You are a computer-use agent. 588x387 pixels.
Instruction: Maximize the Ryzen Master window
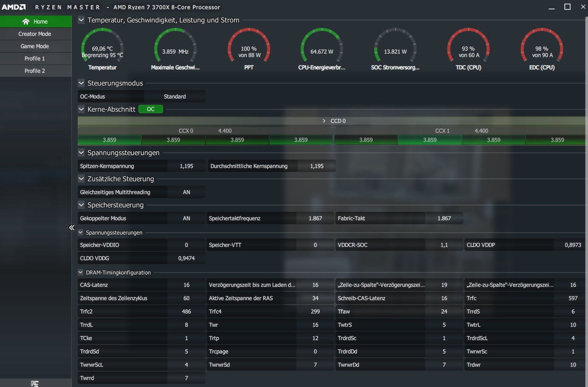(x=567, y=7)
